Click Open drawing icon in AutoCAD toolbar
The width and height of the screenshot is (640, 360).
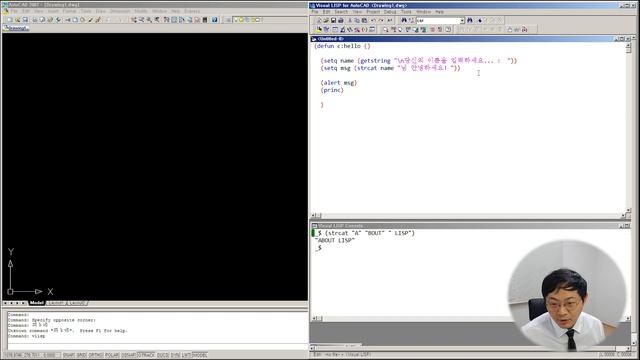click(x=18, y=20)
